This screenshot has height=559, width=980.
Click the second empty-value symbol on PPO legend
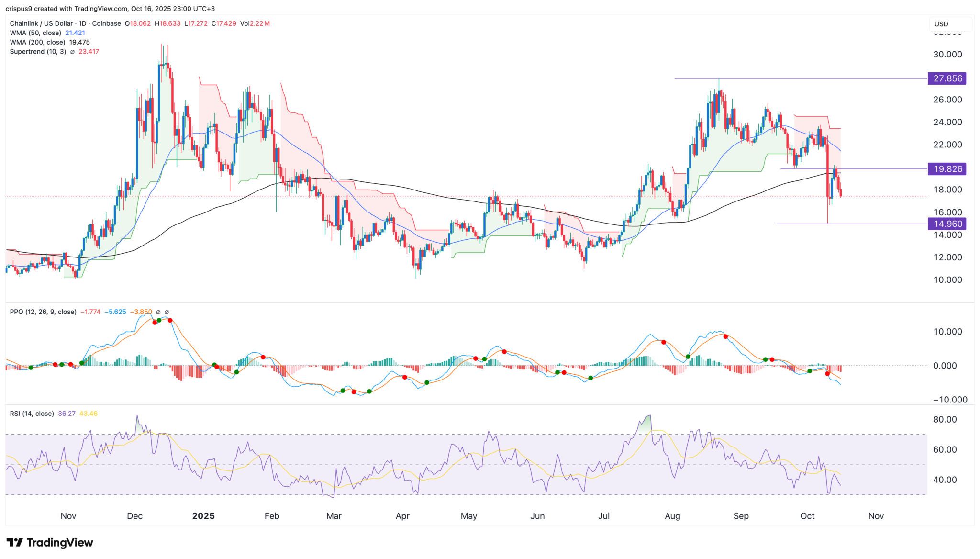click(167, 312)
